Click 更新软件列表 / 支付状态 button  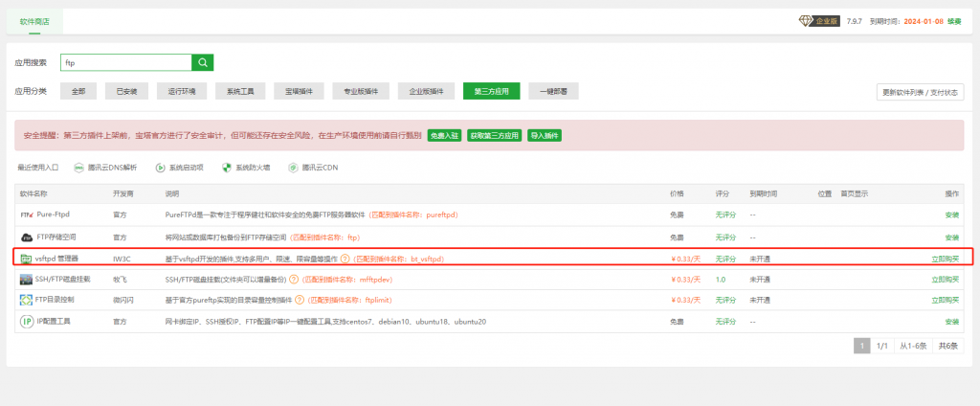tap(920, 92)
